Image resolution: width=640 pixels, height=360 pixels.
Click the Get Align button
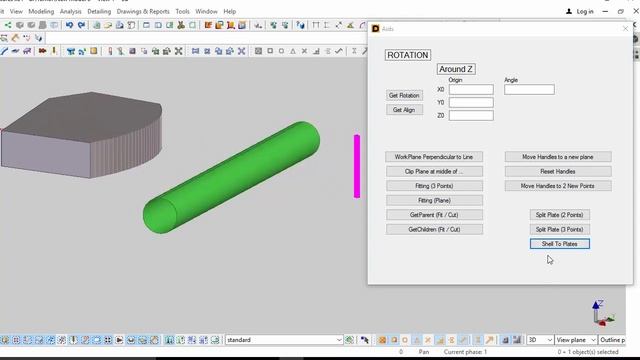pyautogui.click(x=404, y=110)
